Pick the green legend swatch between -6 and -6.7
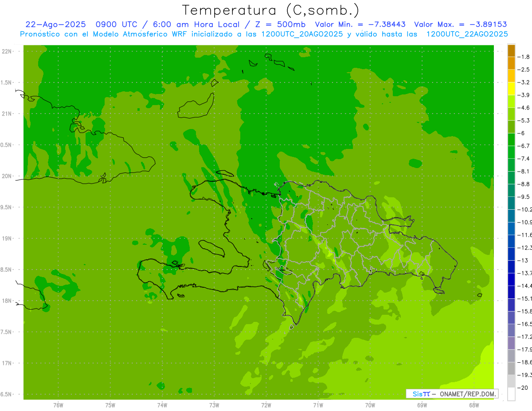This screenshot has width=532, height=411. (511, 140)
